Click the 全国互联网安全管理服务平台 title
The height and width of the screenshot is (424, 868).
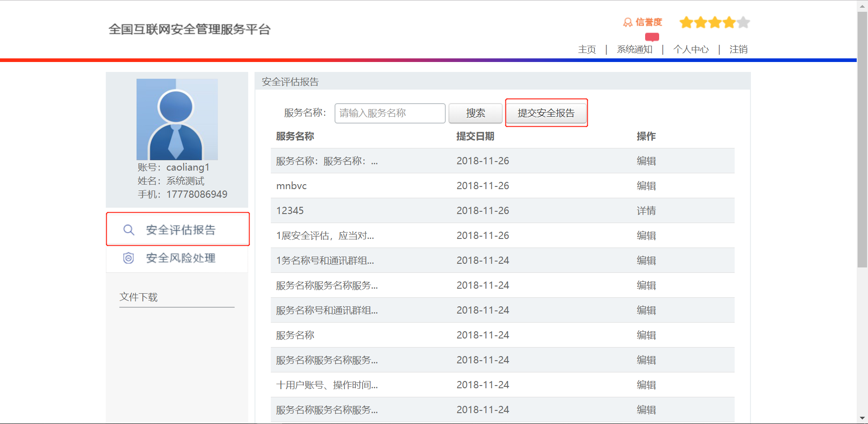click(189, 29)
